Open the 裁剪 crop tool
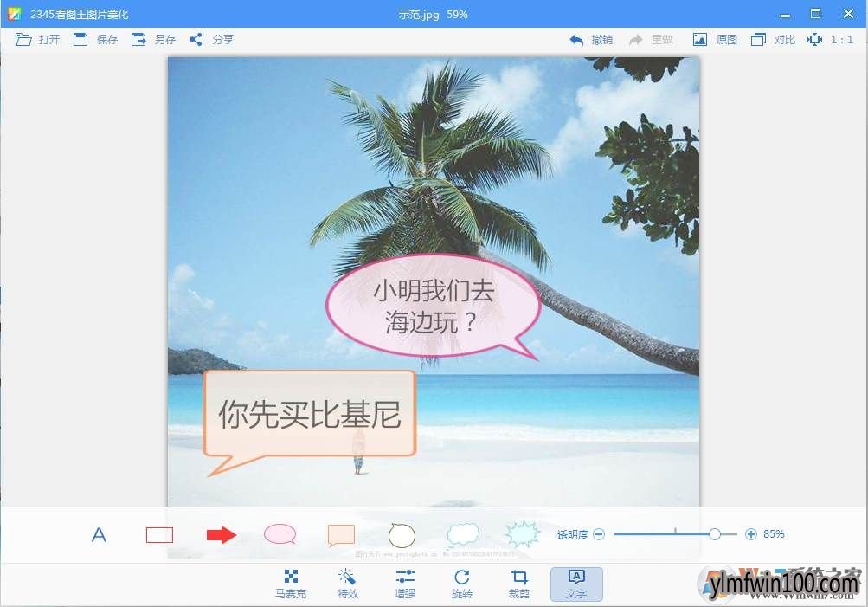The height and width of the screenshot is (607, 868). pos(518,584)
